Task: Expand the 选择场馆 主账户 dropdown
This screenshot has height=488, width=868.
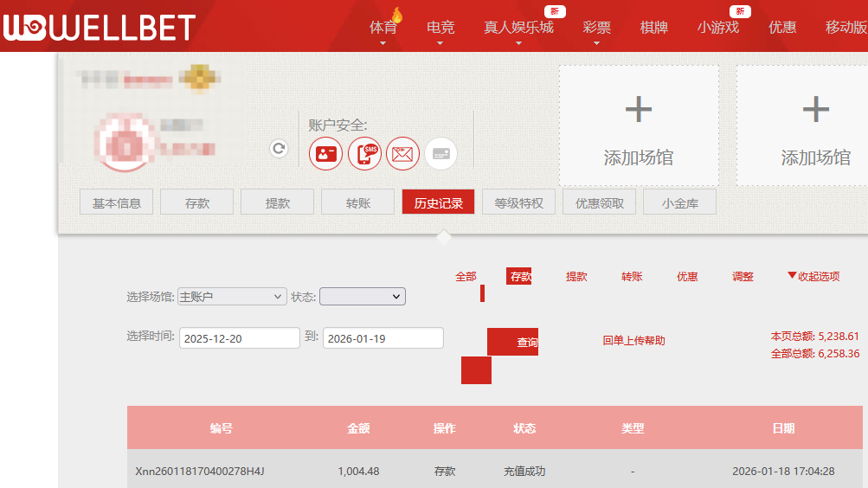Action: 231,297
